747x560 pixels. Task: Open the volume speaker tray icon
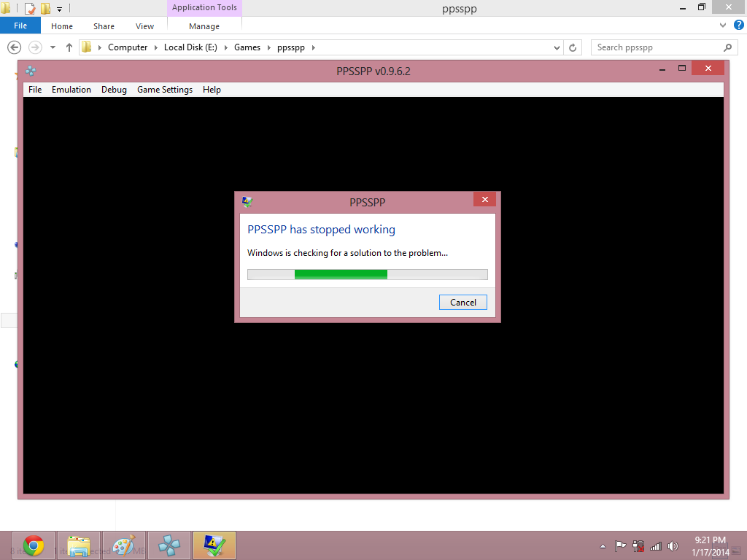(x=673, y=546)
